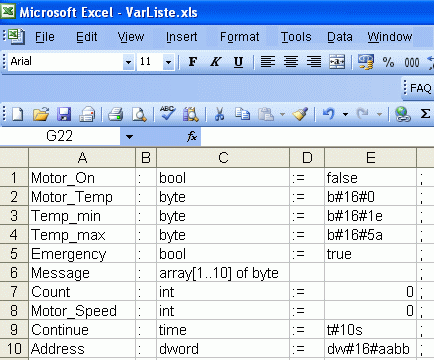Open the Paste options dropdown arrow
434x360 pixels.
pyautogui.click(x=282, y=115)
